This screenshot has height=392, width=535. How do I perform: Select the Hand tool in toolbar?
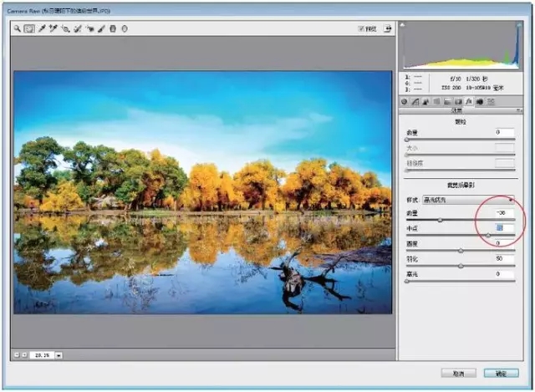click(x=28, y=28)
